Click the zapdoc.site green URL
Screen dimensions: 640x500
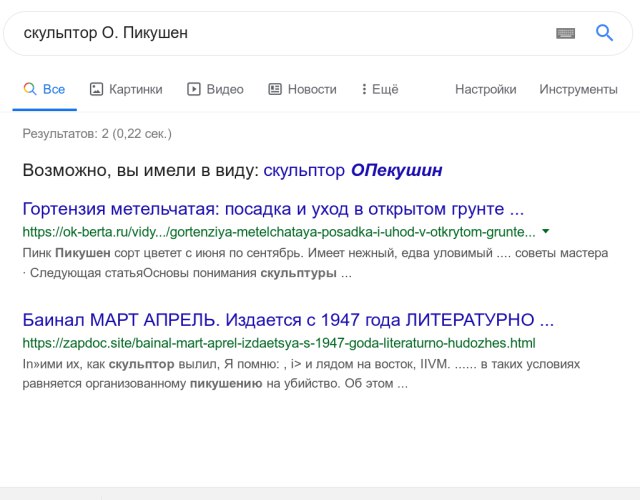pyautogui.click(x=279, y=343)
